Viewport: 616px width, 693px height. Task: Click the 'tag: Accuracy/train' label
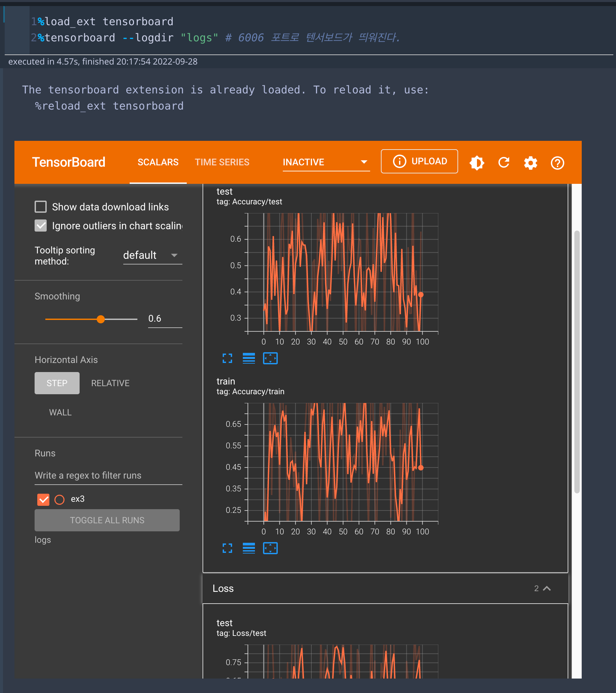tap(251, 392)
